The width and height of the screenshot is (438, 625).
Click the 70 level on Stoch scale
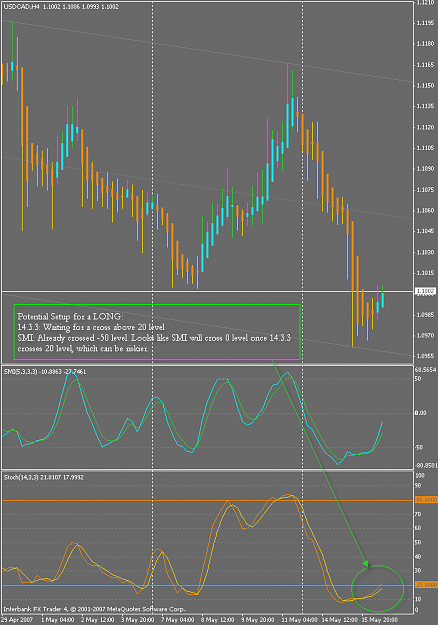[418, 514]
